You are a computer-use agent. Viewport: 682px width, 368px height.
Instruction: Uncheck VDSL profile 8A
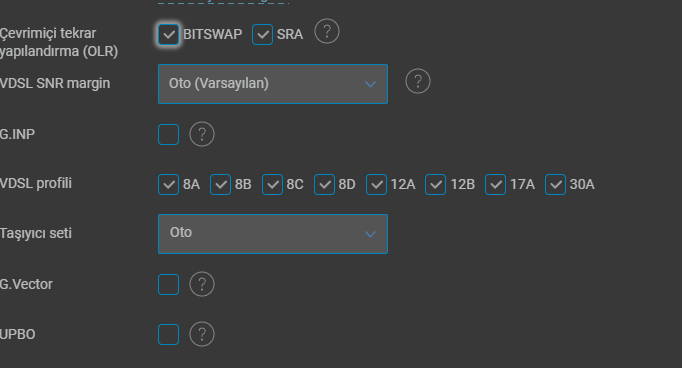click(x=168, y=184)
